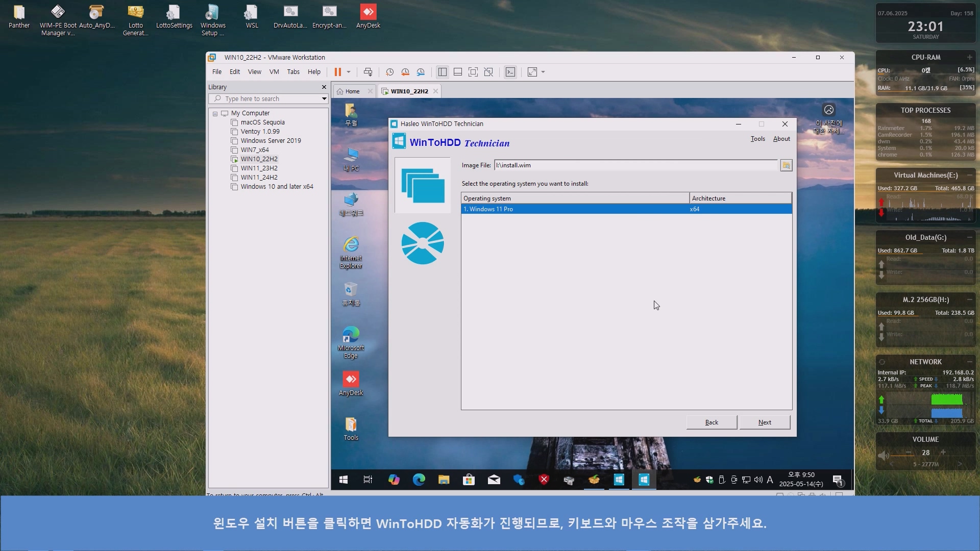This screenshot has width=980, height=551.
Task: Click the Operating system column header
Action: tap(575, 198)
